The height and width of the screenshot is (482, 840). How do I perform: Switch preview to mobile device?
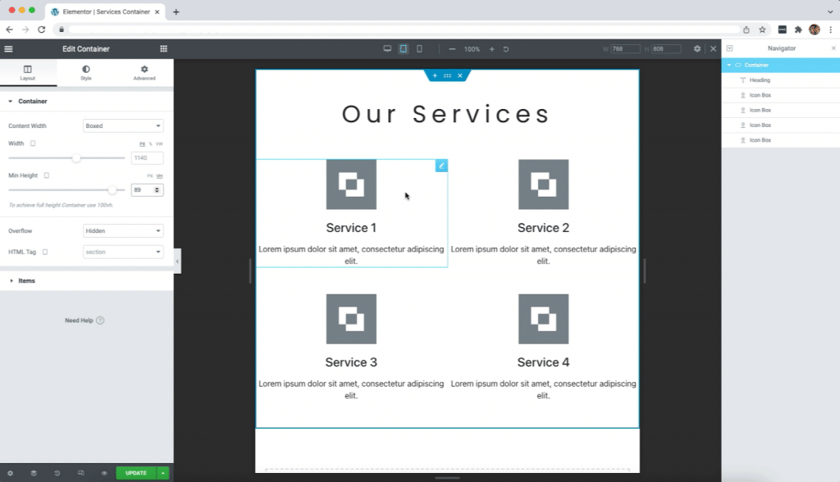(419, 48)
